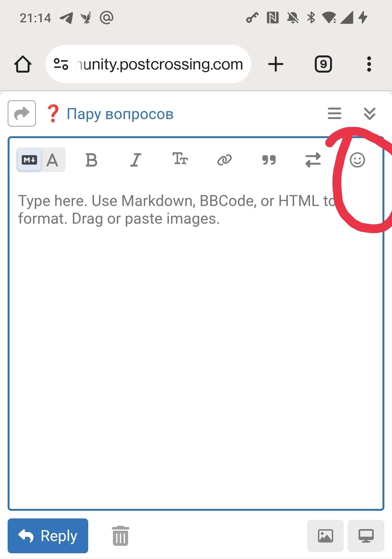The width and height of the screenshot is (392, 559).
Task: Collapse the composer with the double chevron
Action: 369,114
